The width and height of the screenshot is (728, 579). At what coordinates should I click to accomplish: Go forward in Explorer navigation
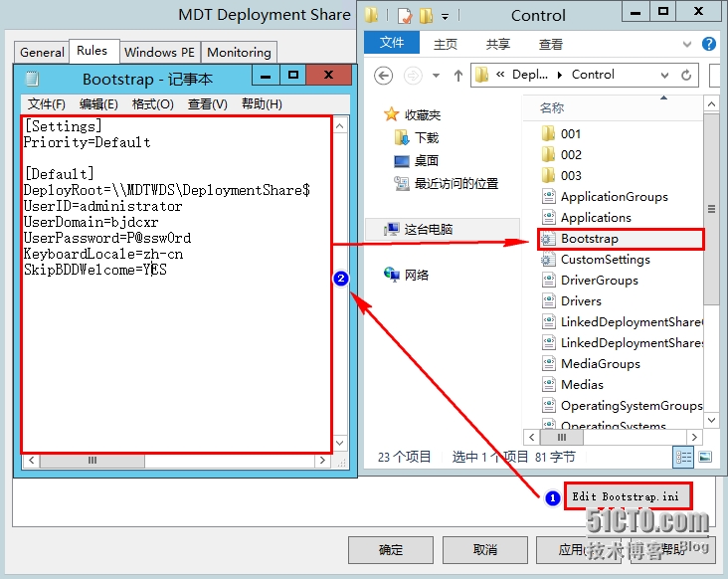(x=413, y=76)
